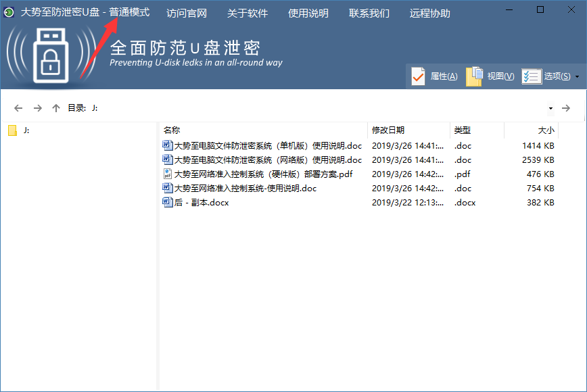The width and height of the screenshot is (587, 392).
Task: Click the forward navigation arrow
Action: (38, 108)
